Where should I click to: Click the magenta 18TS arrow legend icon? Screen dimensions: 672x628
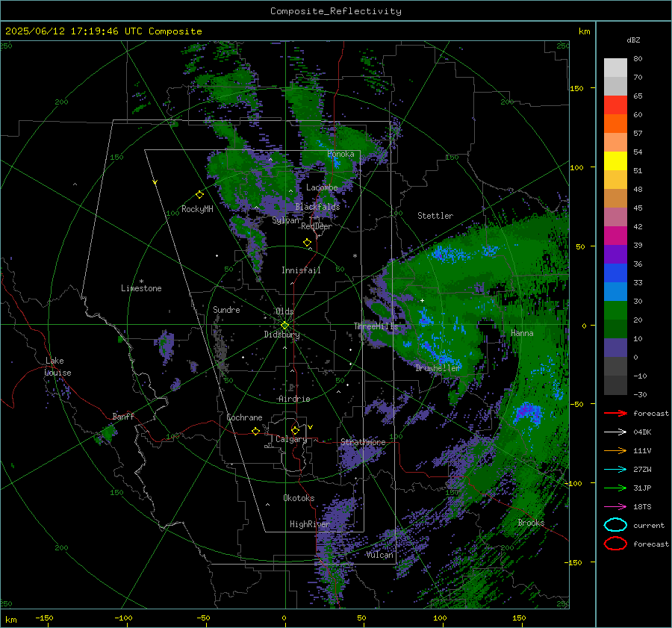click(x=615, y=507)
